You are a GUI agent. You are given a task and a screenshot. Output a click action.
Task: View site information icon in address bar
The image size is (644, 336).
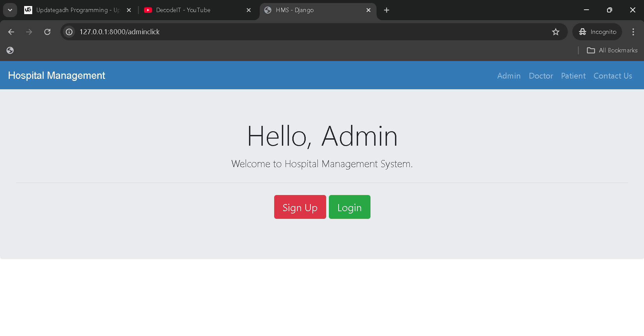click(69, 32)
